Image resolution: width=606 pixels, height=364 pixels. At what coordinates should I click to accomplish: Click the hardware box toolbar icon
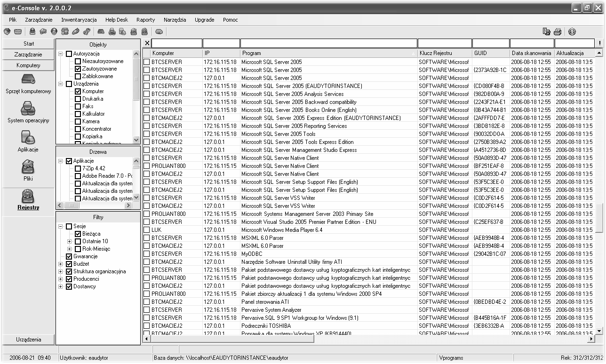101,32
